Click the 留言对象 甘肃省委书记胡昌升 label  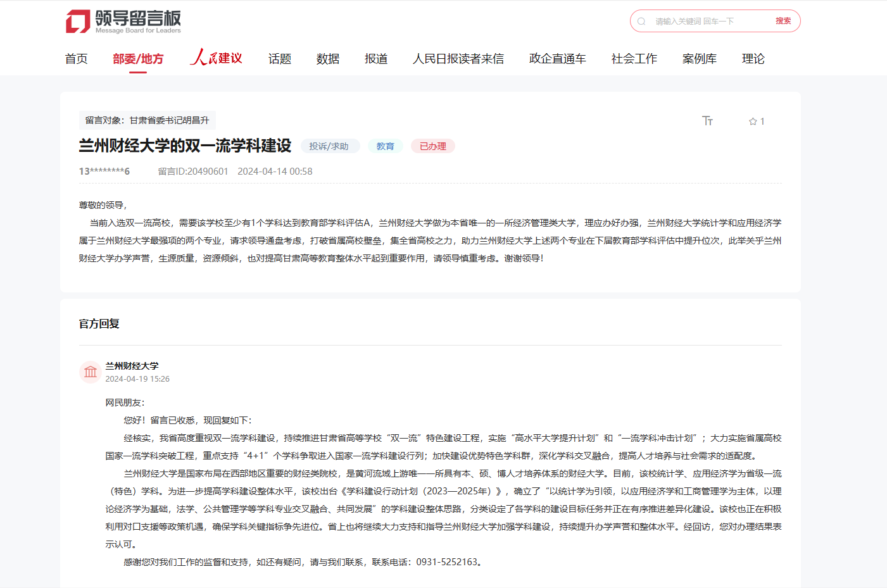(148, 120)
